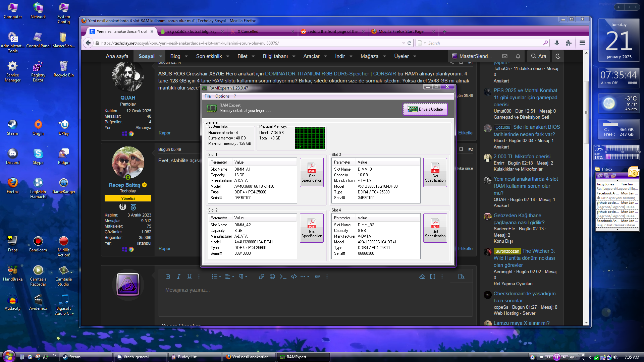644x362 pixels.
Task: Open forum notifications bell
Action: pos(518,56)
